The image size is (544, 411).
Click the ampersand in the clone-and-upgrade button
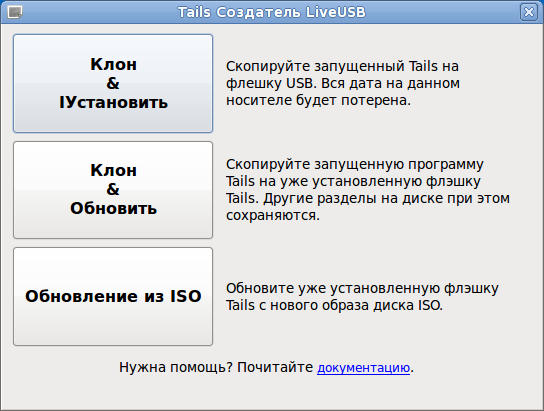[113, 189]
